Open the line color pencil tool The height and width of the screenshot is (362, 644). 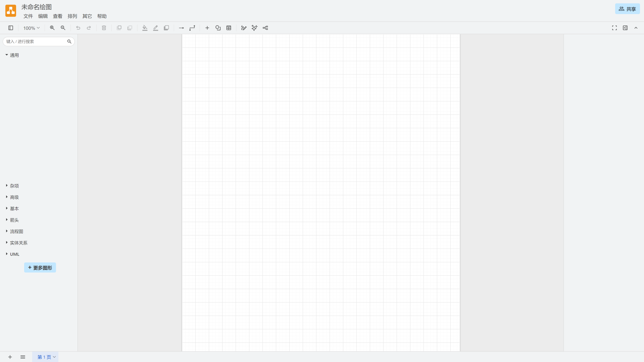coord(155,28)
